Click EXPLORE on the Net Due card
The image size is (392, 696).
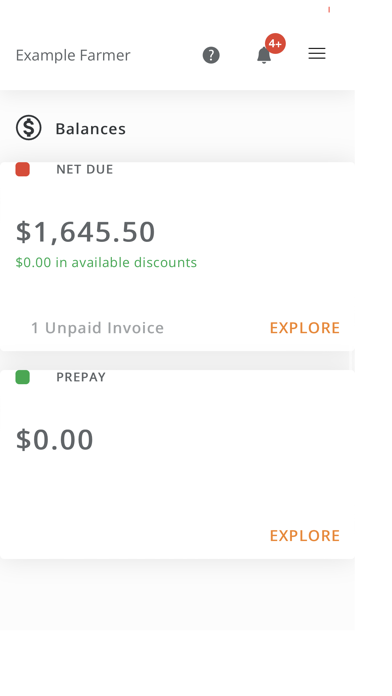pyautogui.click(x=305, y=328)
